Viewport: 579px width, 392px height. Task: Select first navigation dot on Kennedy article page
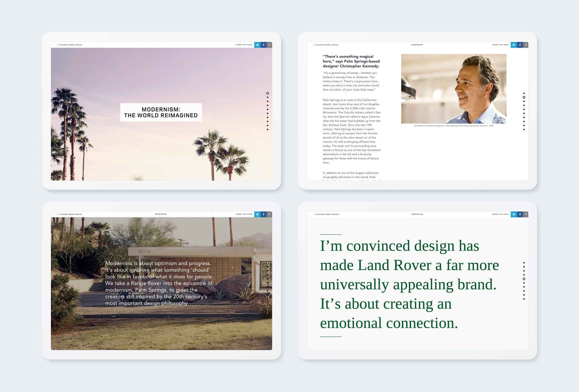524,93
